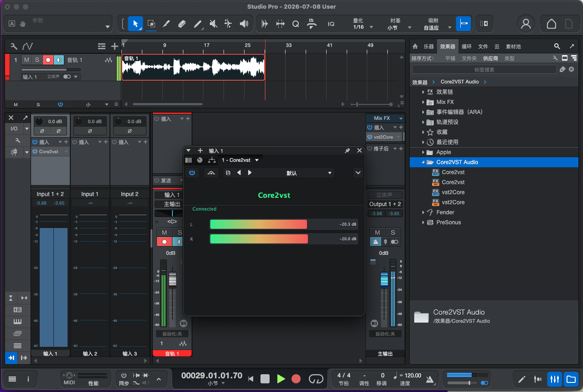
Task: Switch to the 乐器 browser tab
Action: click(429, 46)
